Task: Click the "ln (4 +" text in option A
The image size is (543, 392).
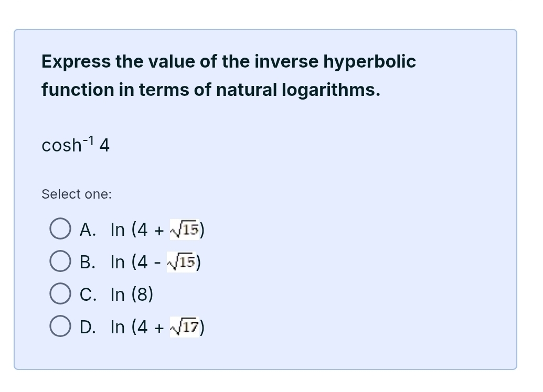Action: coord(137,230)
